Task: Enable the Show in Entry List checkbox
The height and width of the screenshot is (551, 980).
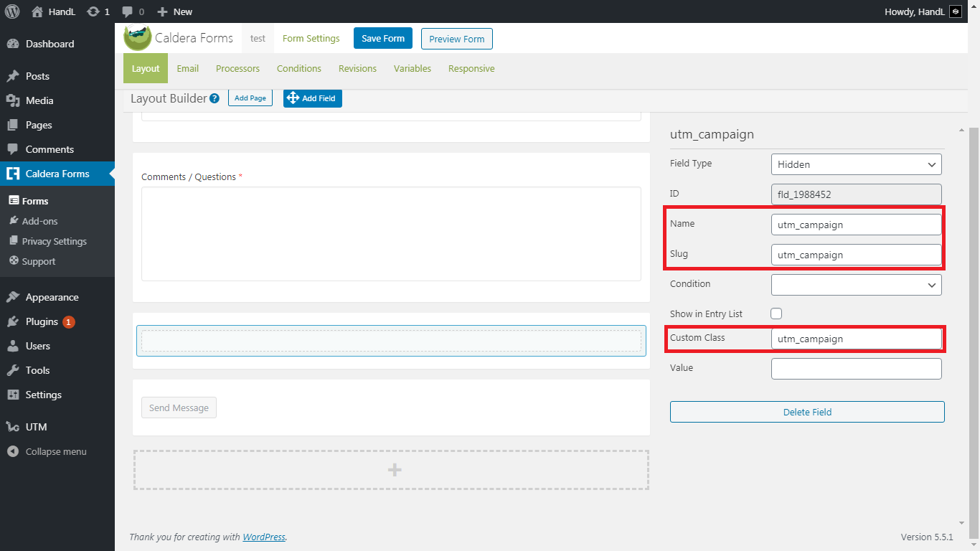Action: (x=776, y=314)
